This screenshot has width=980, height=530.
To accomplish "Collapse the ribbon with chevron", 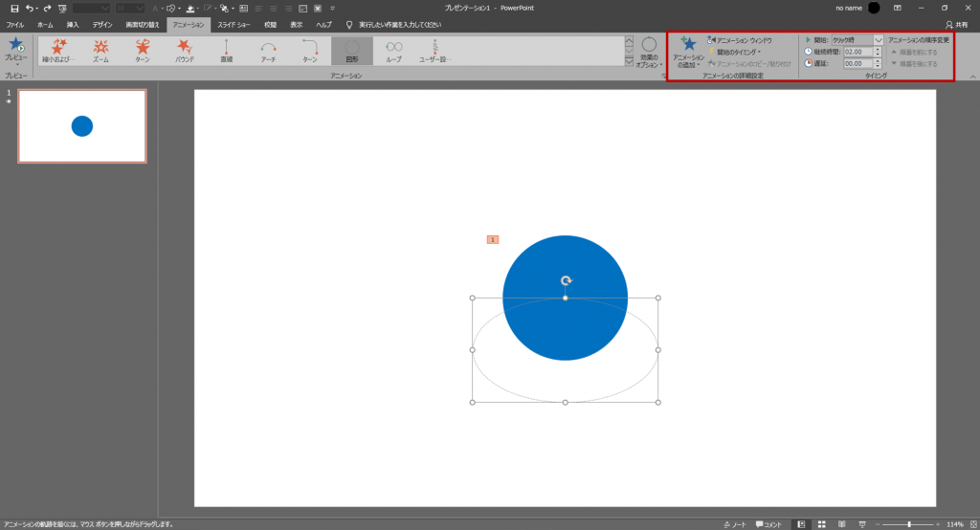I will pos(972,77).
